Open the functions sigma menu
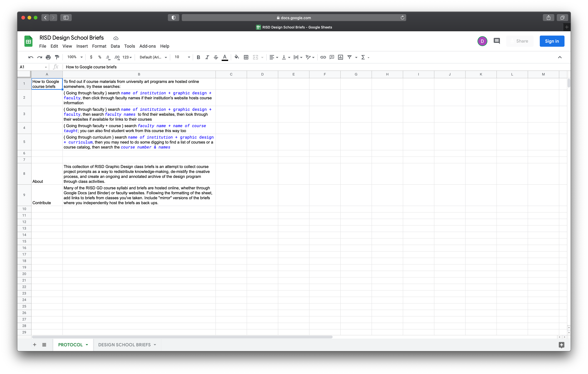The height and width of the screenshot is (374, 588). click(x=365, y=57)
